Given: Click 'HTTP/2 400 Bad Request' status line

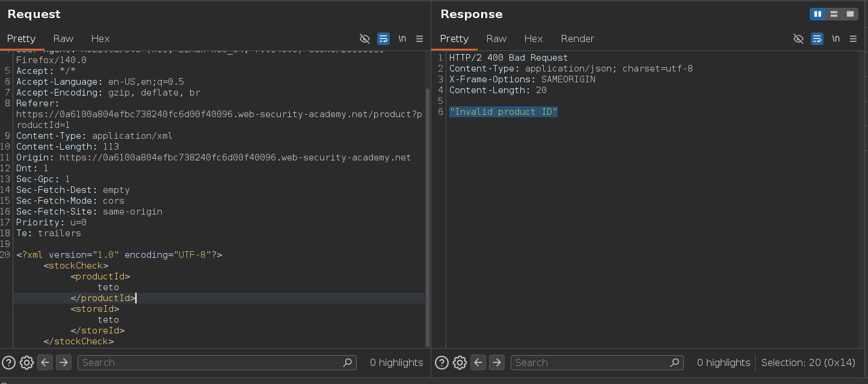Looking at the screenshot, I should [x=508, y=58].
